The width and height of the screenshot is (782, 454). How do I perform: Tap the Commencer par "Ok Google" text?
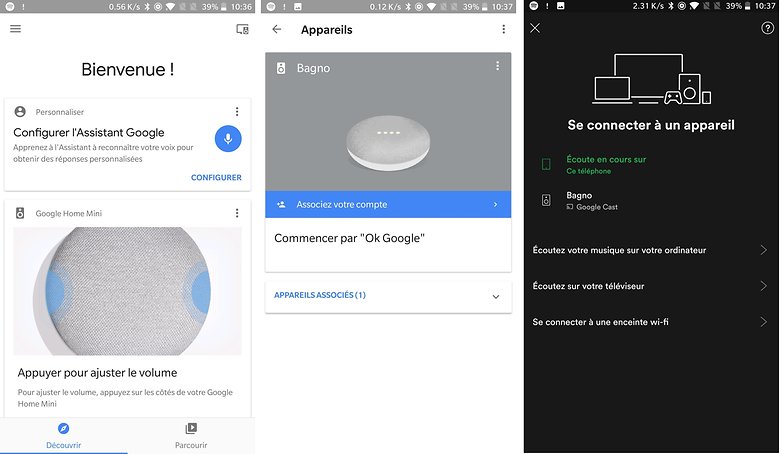[x=349, y=238]
